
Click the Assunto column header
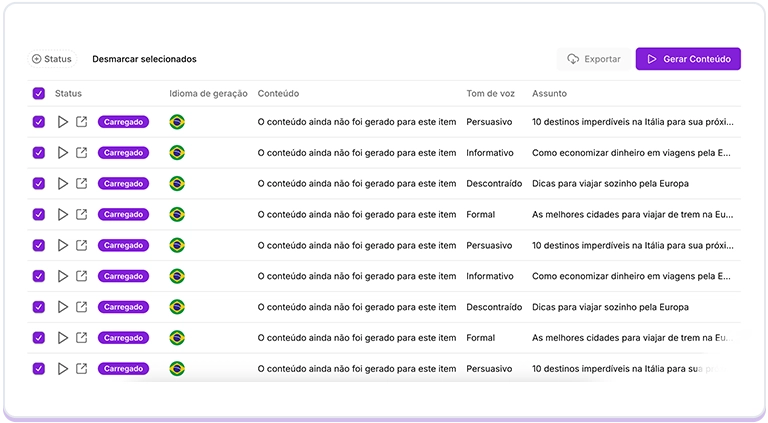pos(549,94)
